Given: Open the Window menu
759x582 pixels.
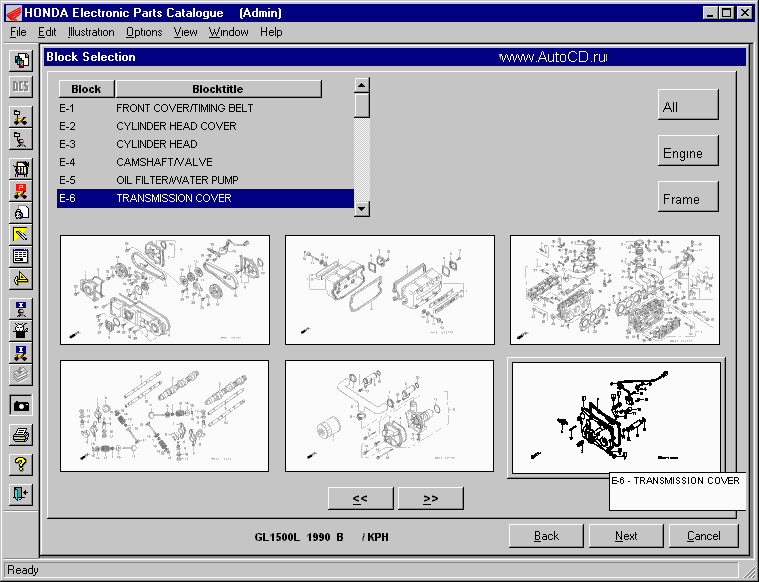Looking at the screenshot, I should tap(228, 32).
